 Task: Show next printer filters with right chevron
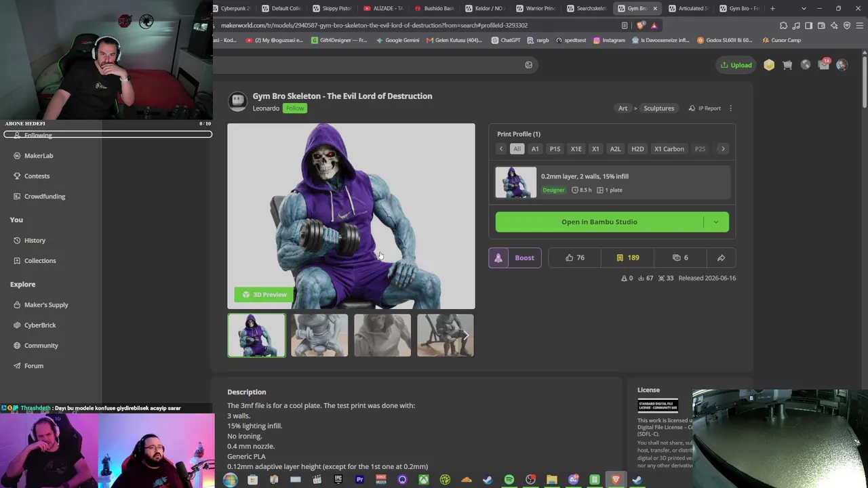click(723, 149)
